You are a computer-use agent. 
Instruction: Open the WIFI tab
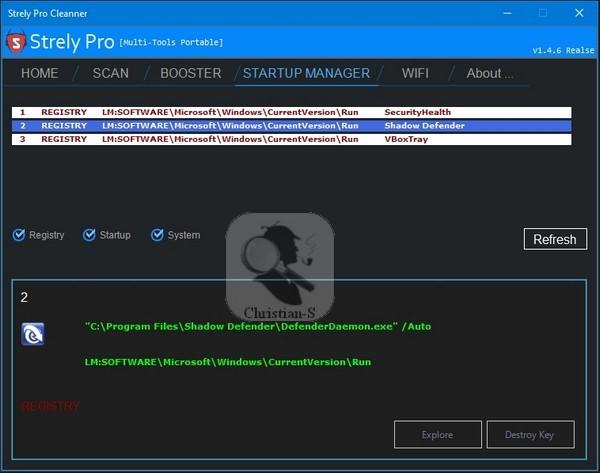click(x=415, y=73)
